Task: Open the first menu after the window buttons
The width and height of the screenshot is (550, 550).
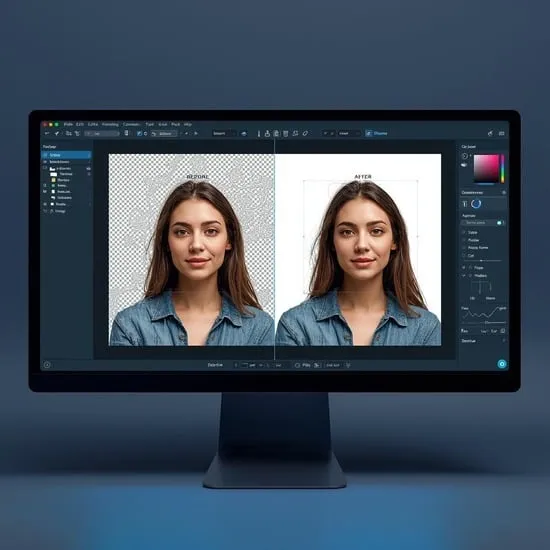Action: tap(68, 124)
